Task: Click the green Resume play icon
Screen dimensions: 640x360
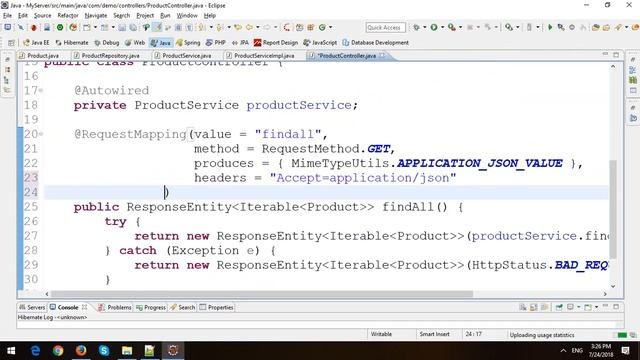Action: pos(550,27)
